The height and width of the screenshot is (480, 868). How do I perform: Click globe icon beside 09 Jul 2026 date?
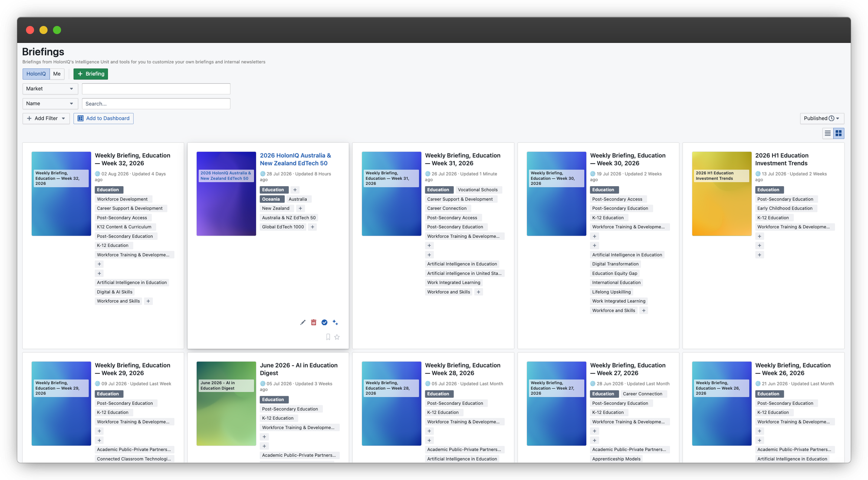[98, 384]
